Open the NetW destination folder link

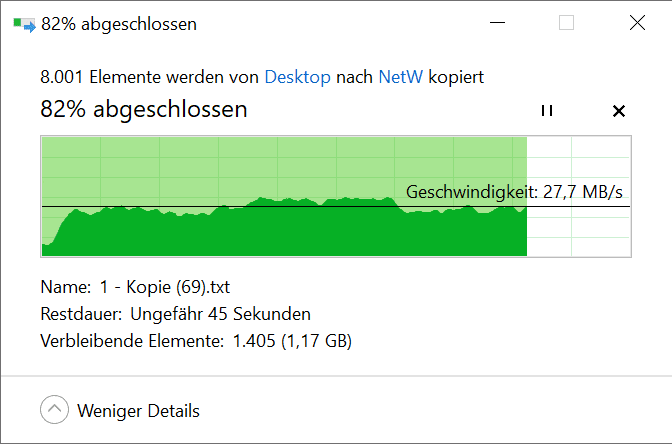(400, 77)
